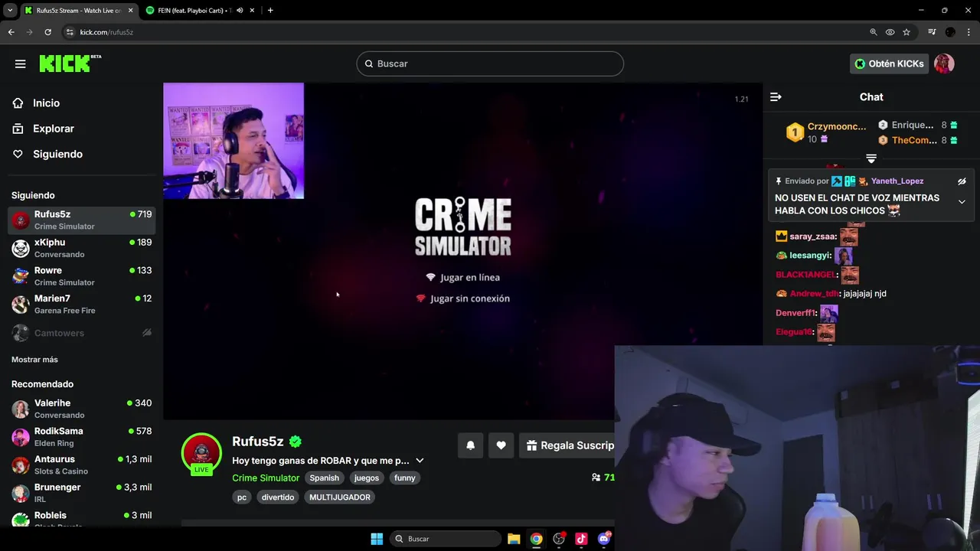Image resolution: width=980 pixels, height=551 pixels.
Task: Click the pc tag
Action: pyautogui.click(x=242, y=497)
